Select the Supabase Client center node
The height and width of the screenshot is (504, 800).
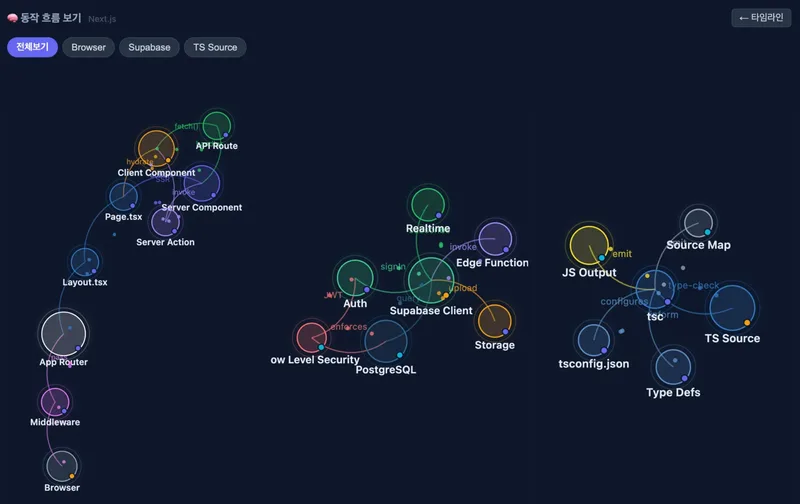pyautogui.click(x=431, y=280)
